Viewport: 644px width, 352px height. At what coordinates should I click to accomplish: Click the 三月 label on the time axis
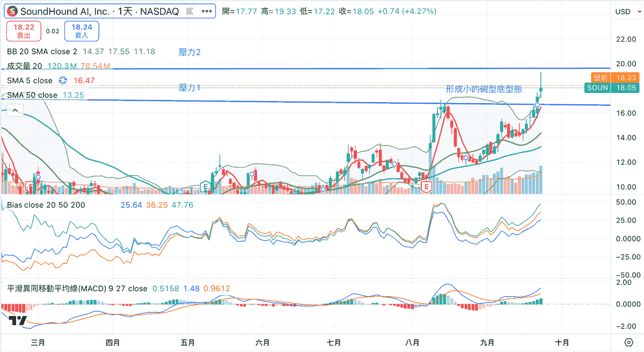pos(38,342)
